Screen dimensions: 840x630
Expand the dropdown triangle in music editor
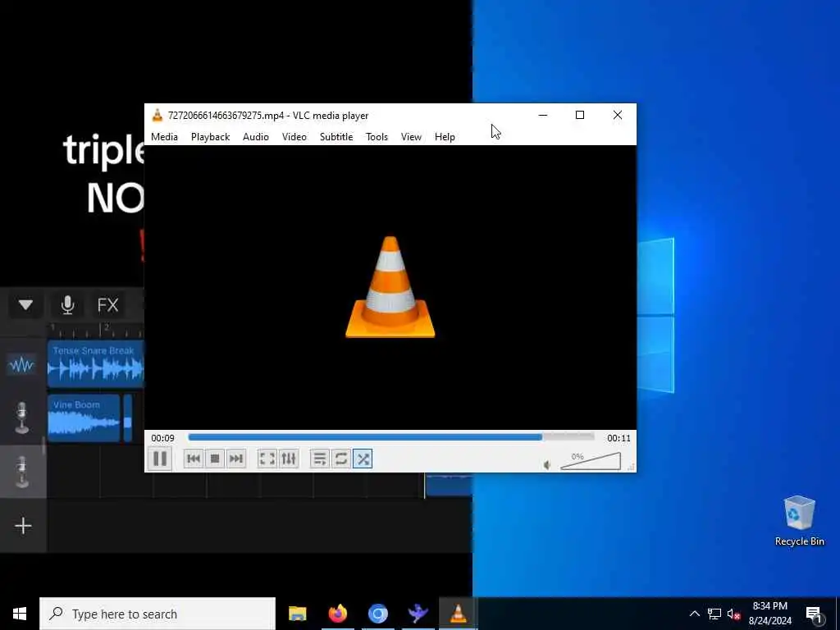click(25, 305)
